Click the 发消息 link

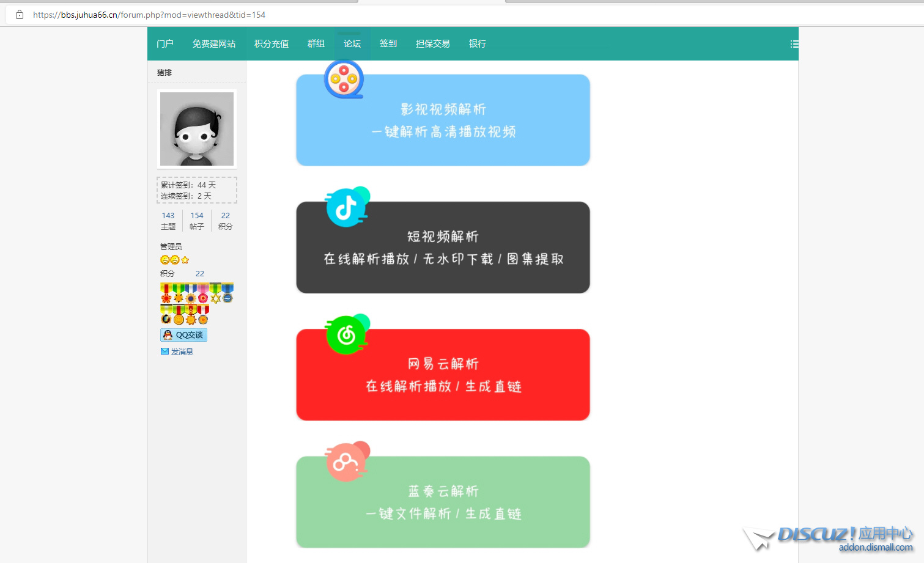pos(182,351)
